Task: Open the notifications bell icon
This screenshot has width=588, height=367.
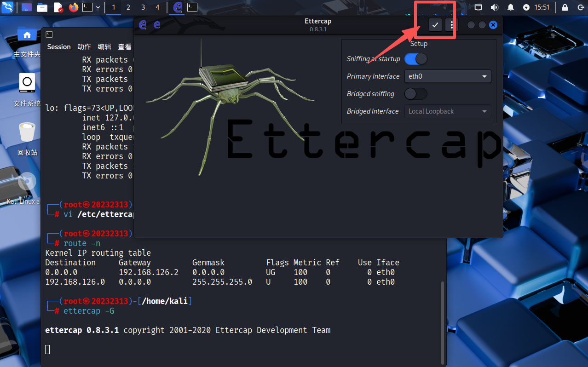Action: coord(511,7)
